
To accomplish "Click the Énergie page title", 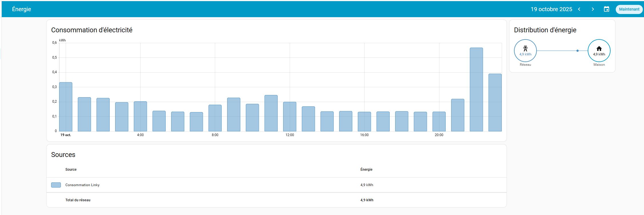I will 21,9.
